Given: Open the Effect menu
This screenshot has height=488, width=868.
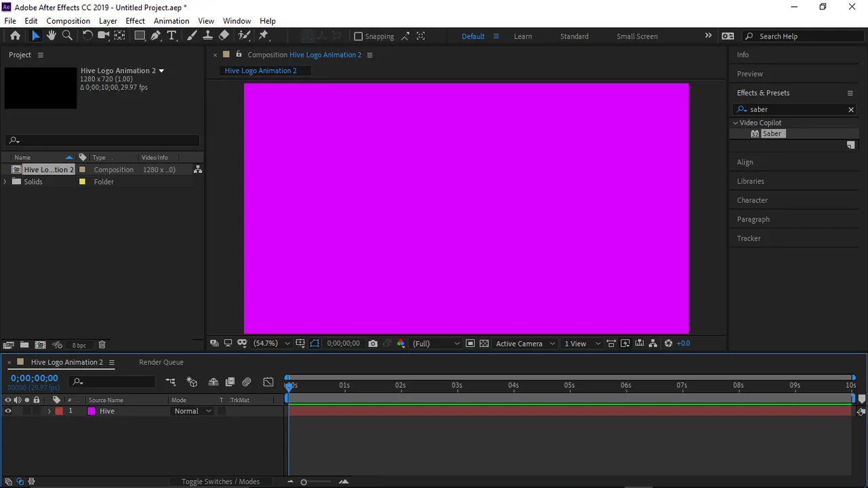Looking at the screenshot, I should click(135, 21).
